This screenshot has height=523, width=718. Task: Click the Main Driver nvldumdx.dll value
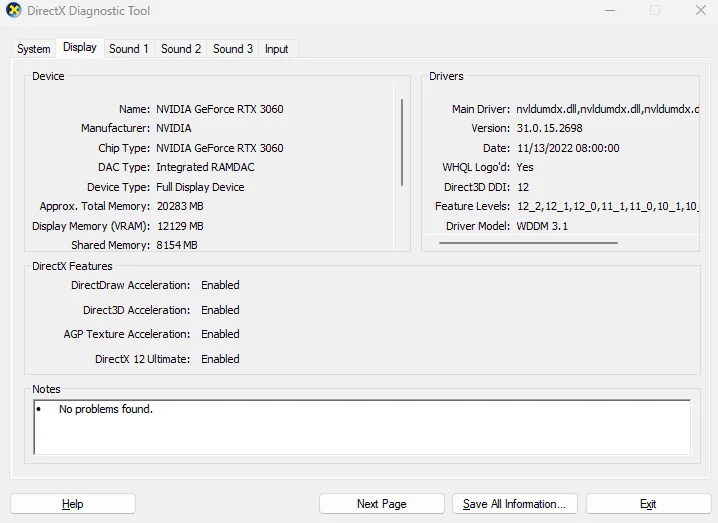pos(608,109)
